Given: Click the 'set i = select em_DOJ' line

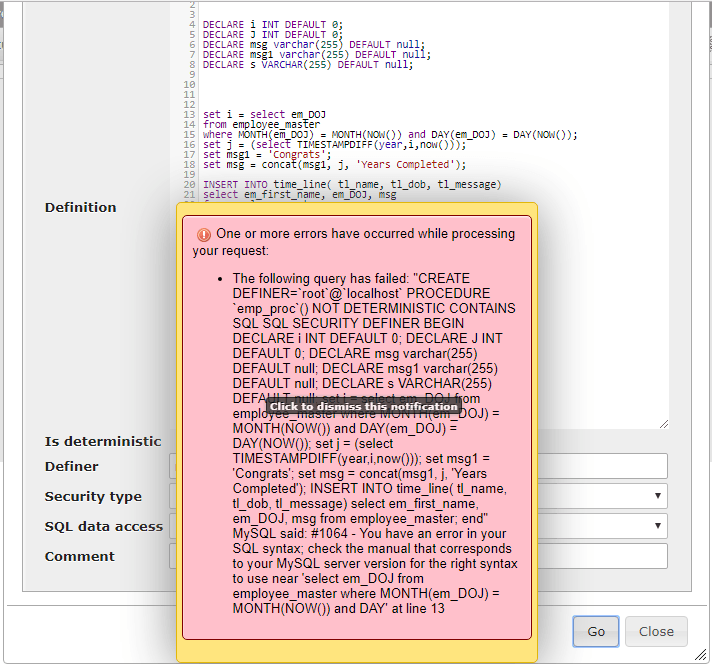Looking at the screenshot, I should (264, 115).
